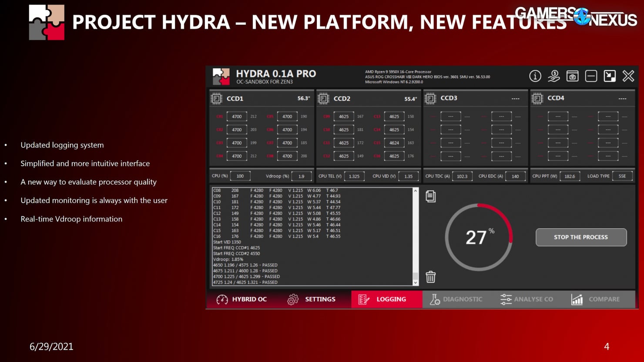Click the 27% circular progress indicator

click(x=479, y=237)
